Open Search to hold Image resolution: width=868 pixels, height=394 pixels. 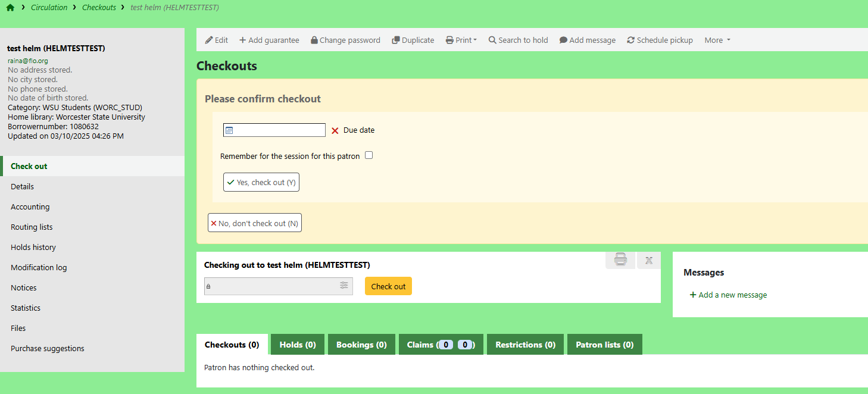click(518, 40)
